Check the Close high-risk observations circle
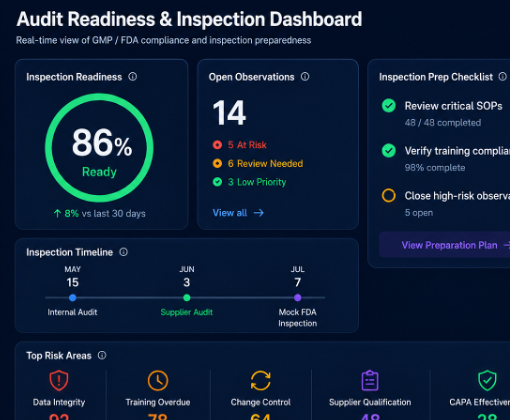The height and width of the screenshot is (420, 510). click(x=389, y=196)
